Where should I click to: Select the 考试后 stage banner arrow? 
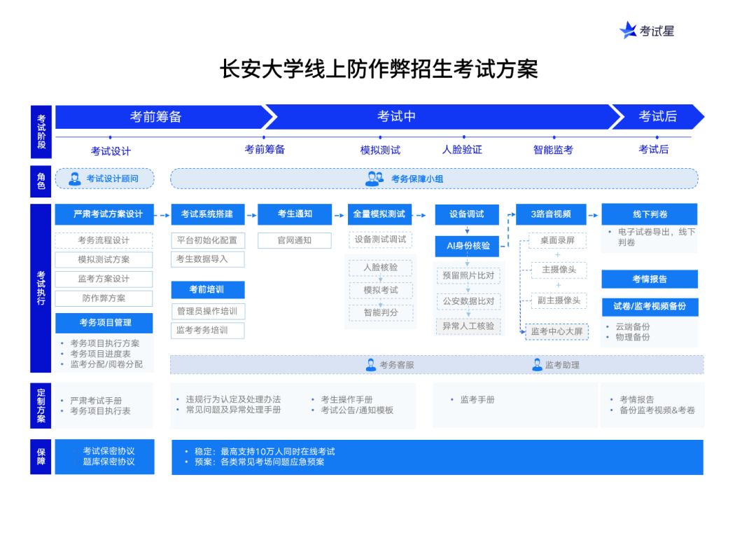(657, 117)
